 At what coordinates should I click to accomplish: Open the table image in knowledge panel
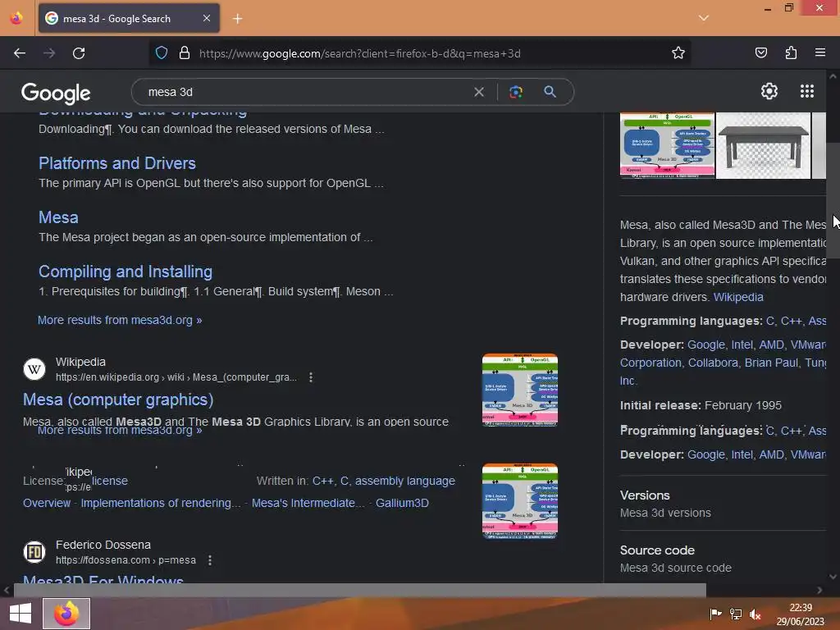point(763,145)
